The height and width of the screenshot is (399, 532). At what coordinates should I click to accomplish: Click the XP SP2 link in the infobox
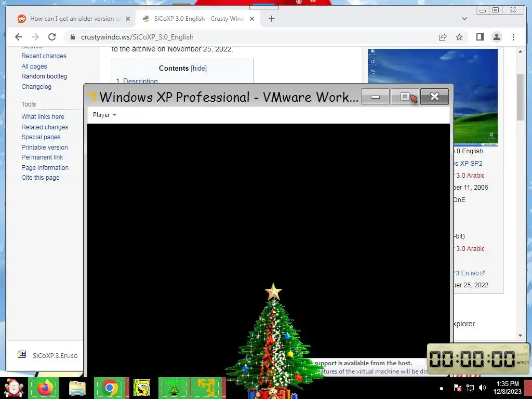pos(468,163)
